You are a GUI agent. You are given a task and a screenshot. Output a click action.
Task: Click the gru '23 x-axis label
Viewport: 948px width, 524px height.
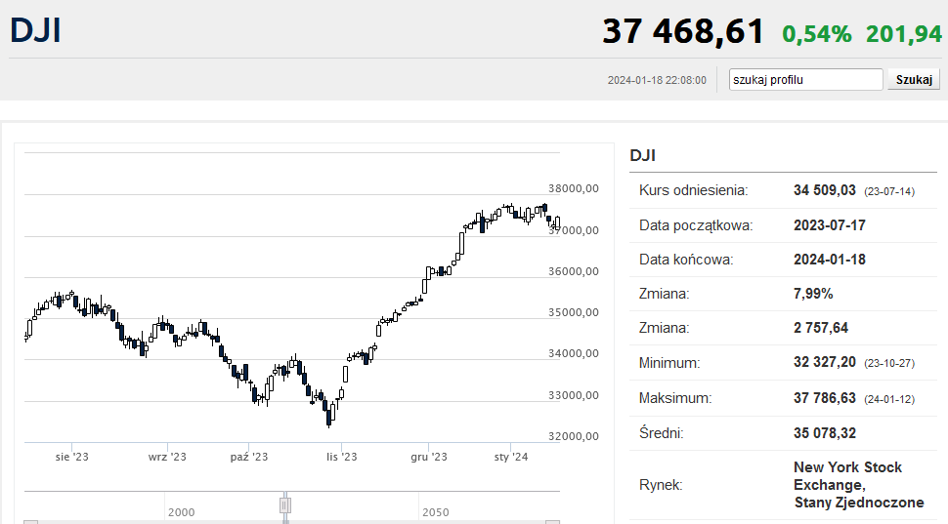click(x=429, y=457)
